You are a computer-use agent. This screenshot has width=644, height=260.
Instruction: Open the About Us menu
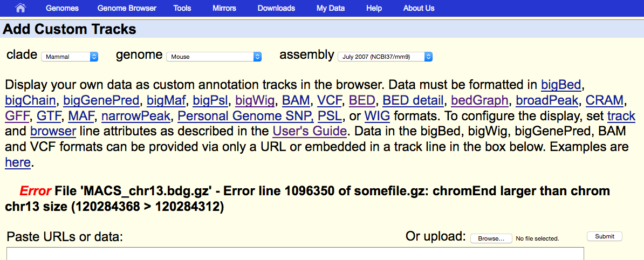coord(419,8)
